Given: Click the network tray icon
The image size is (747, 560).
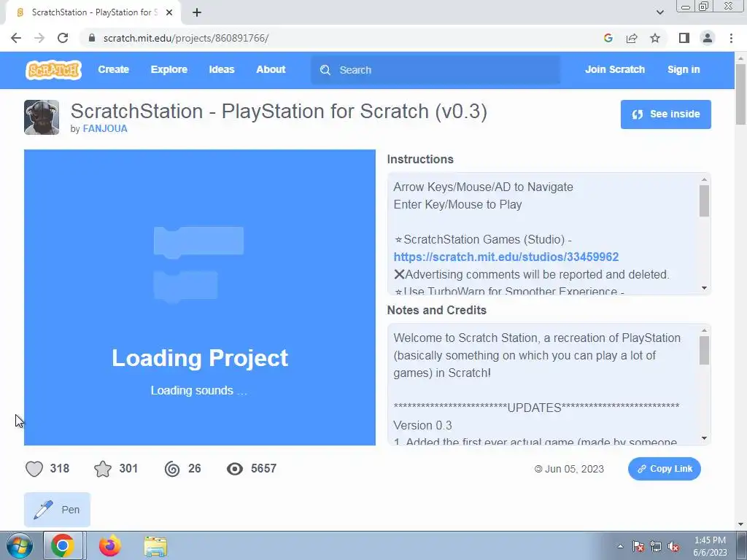Looking at the screenshot, I should click(x=656, y=547).
